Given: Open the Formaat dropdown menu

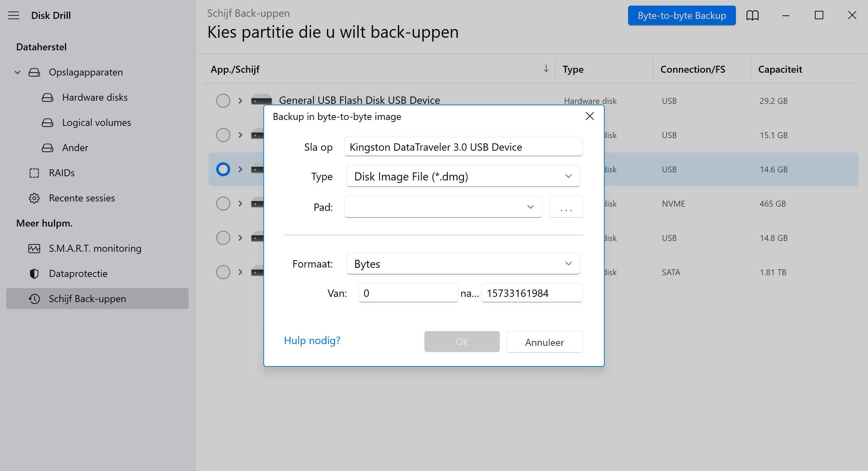Looking at the screenshot, I should [462, 264].
